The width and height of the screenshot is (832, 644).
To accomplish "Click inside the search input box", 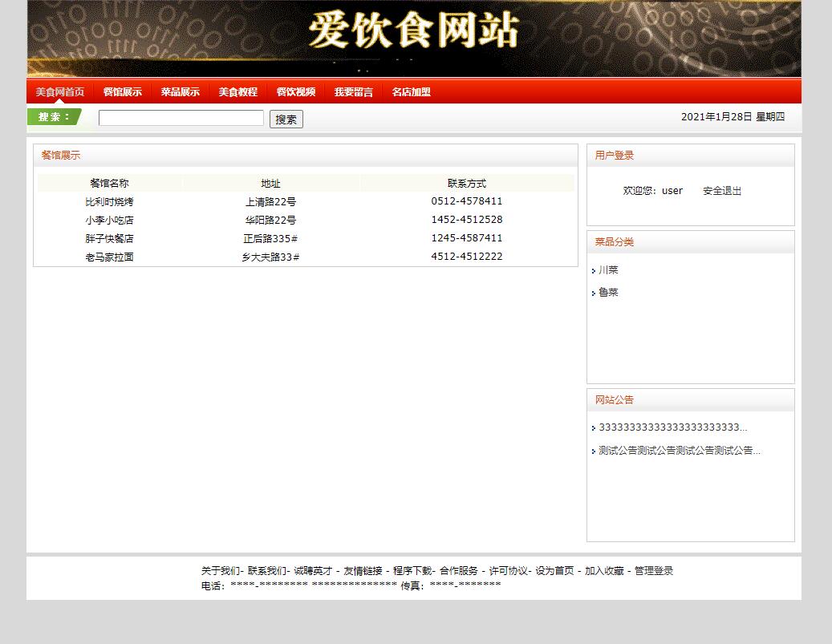I will click(x=180, y=117).
